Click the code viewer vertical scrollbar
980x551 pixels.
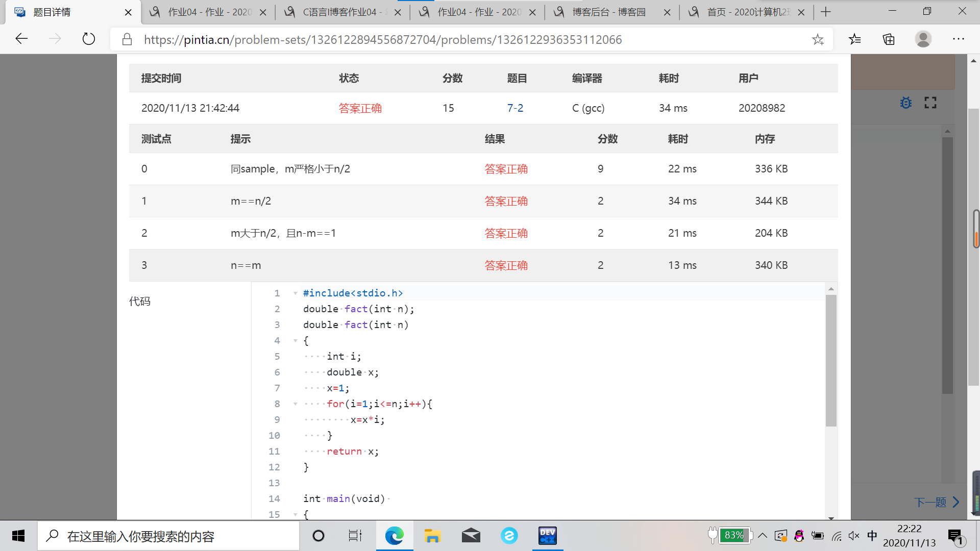[831, 360]
